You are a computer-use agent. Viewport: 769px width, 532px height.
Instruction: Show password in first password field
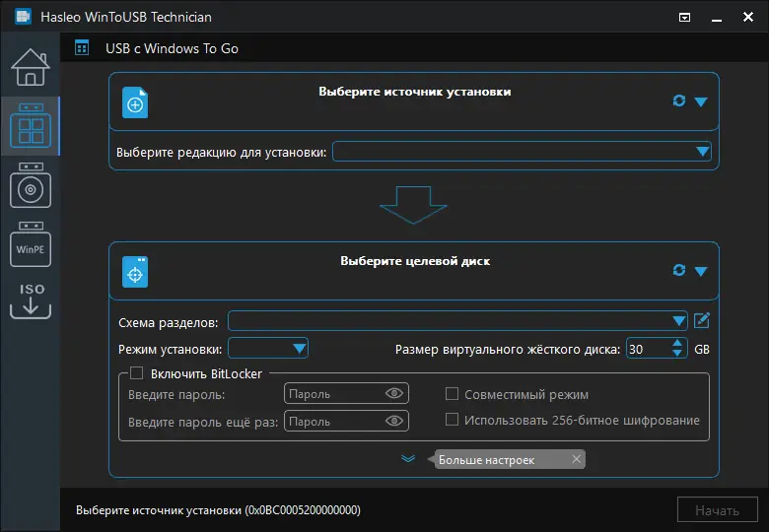(x=395, y=394)
